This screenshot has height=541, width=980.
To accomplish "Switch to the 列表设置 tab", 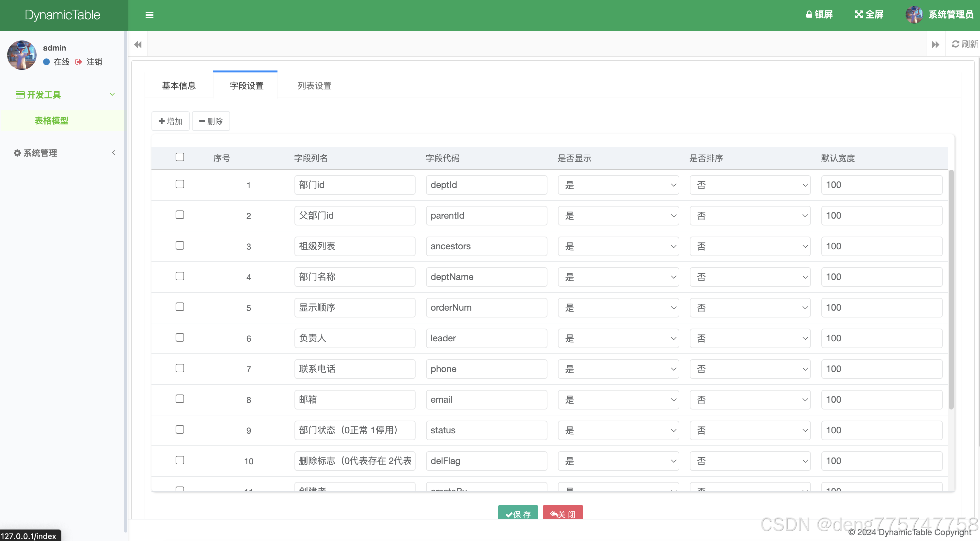I will [314, 85].
